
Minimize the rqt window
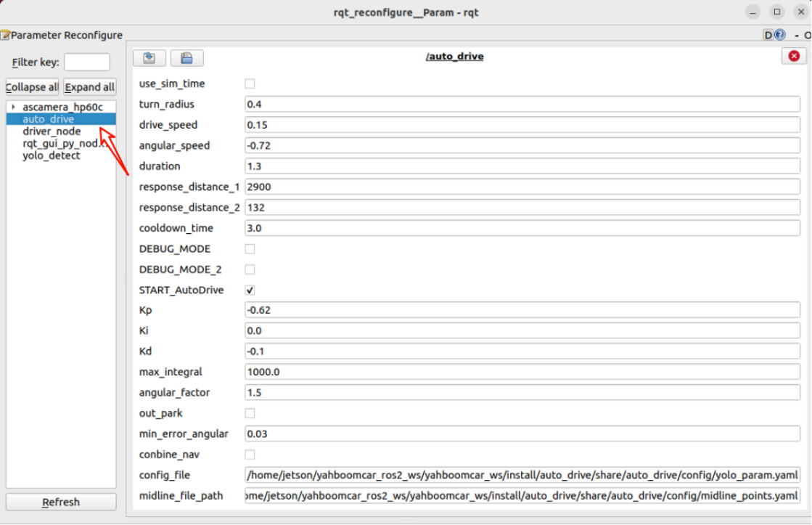[756, 12]
